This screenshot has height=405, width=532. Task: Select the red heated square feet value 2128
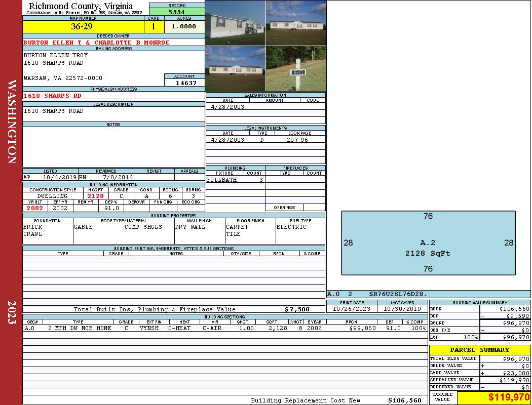[95, 196]
